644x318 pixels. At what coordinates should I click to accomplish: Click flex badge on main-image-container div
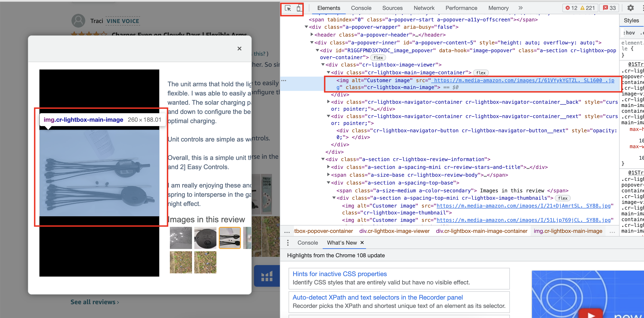tap(481, 73)
